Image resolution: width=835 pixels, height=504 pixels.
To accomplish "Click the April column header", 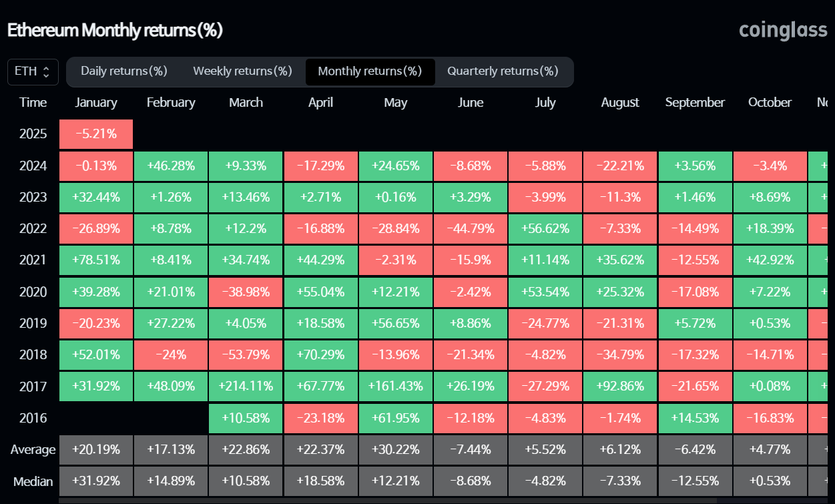I will [x=320, y=103].
